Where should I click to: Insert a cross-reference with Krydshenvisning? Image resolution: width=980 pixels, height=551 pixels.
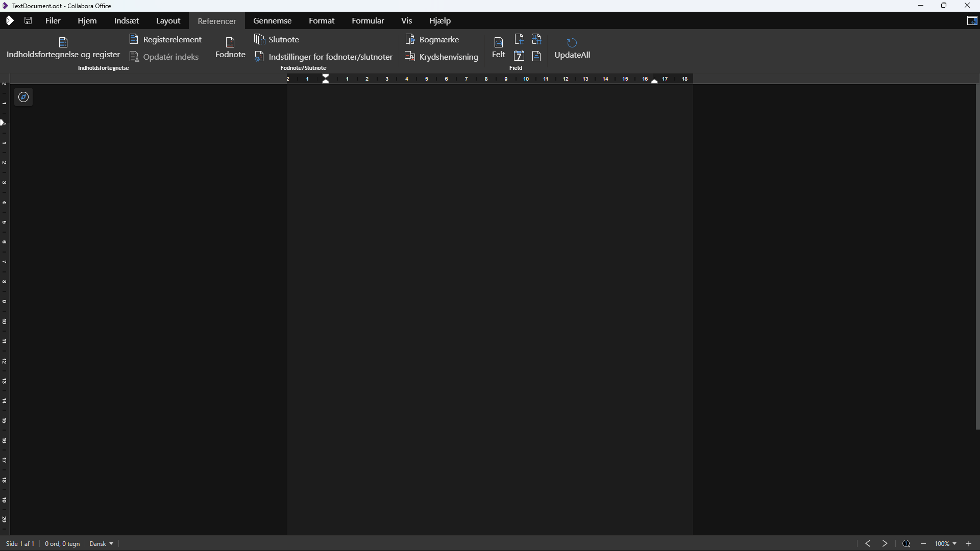point(441,57)
